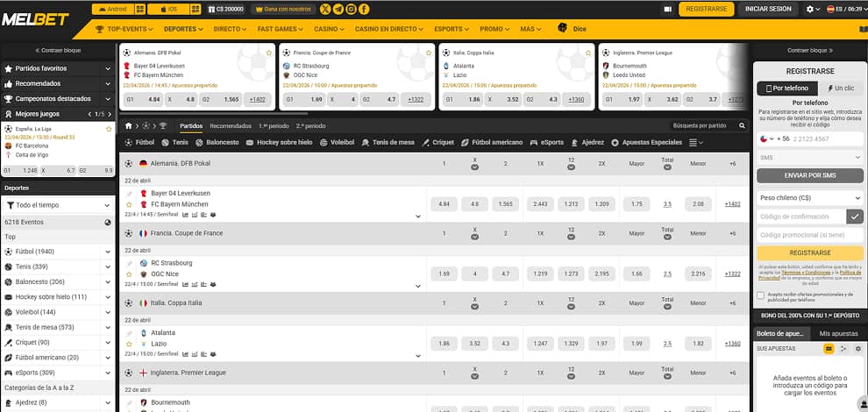Show next best game arrow

[x=110, y=114]
